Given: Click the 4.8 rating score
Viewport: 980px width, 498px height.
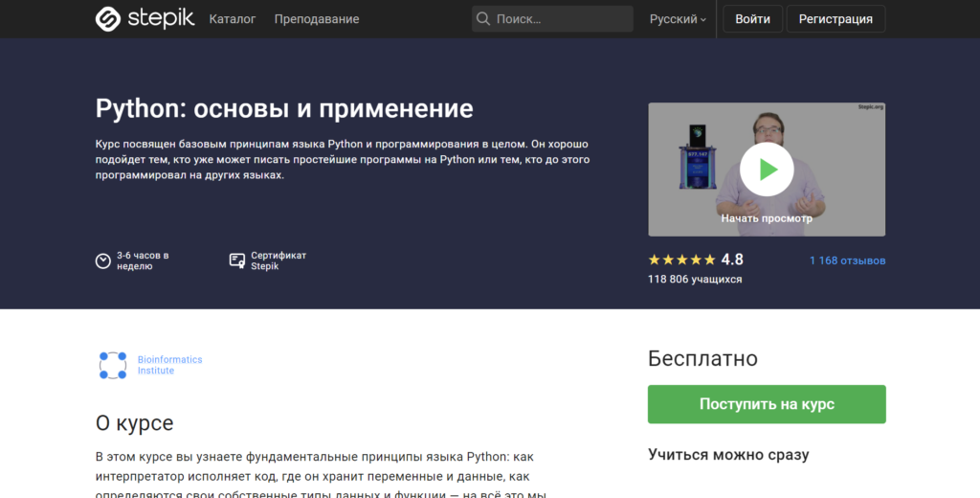Looking at the screenshot, I should (732, 260).
